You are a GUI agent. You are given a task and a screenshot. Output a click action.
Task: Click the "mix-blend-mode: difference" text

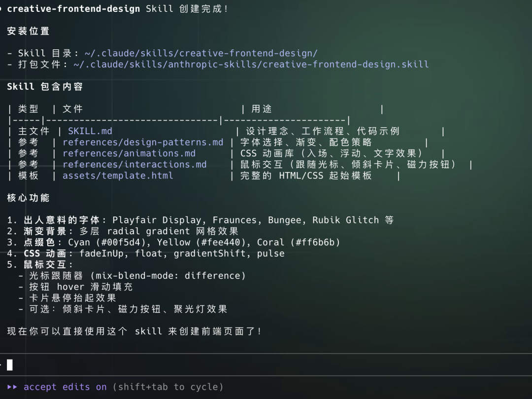coord(168,276)
